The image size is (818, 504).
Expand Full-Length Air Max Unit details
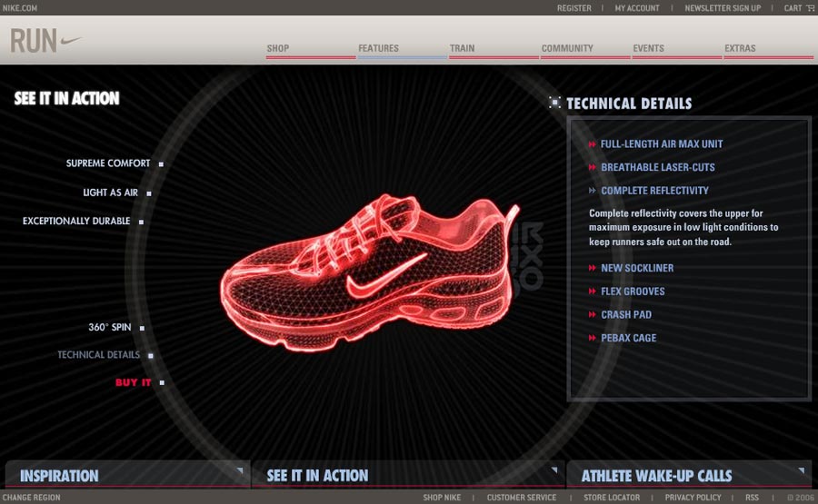pyautogui.click(x=661, y=144)
